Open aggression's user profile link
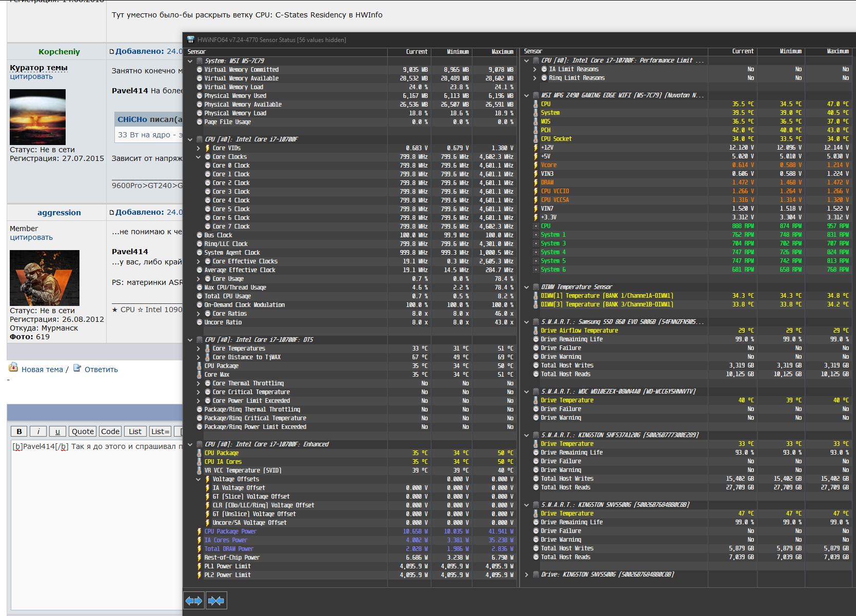 click(x=59, y=213)
